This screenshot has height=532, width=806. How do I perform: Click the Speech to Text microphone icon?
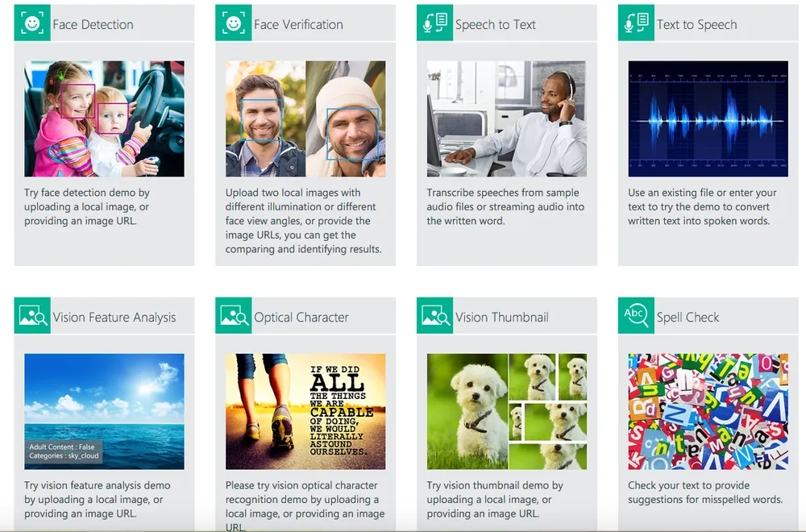pyautogui.click(x=435, y=23)
